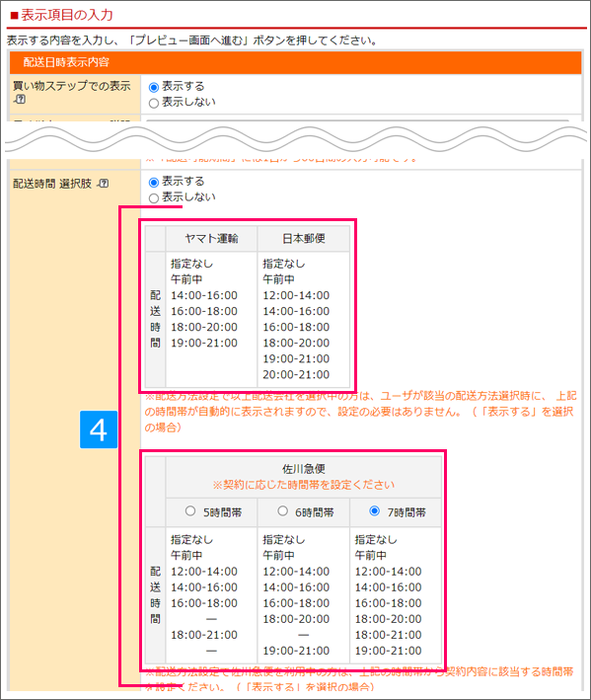Click 20:00-21:00 in 日本郵便 column
Screen dimensions: 591x700
296,374
